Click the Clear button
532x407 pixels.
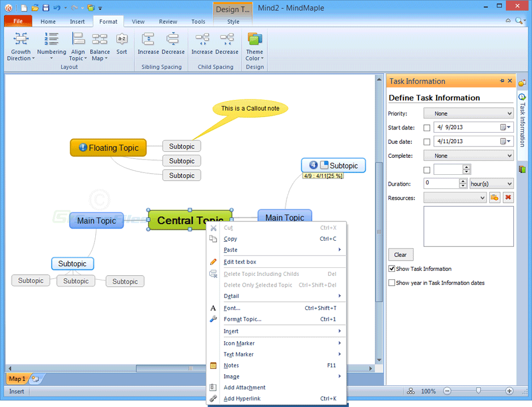click(x=400, y=254)
